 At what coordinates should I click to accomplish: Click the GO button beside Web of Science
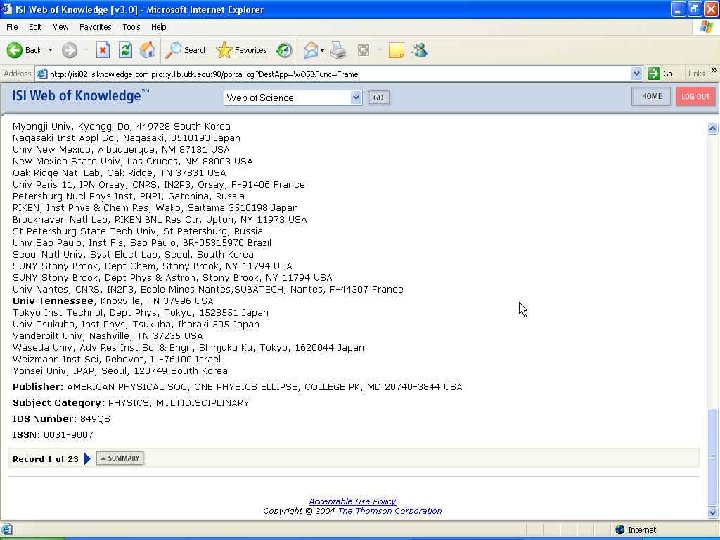[x=378, y=97]
